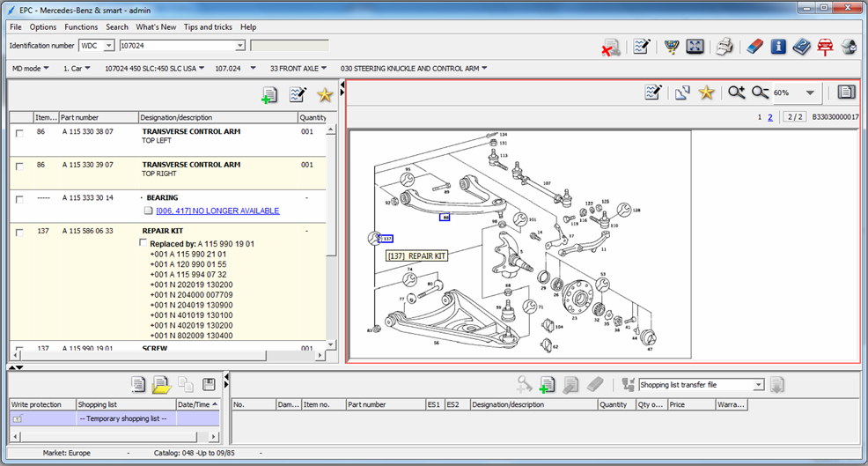Click the Part number column header
This screenshot has width=868, height=466.
pyautogui.click(x=99, y=117)
